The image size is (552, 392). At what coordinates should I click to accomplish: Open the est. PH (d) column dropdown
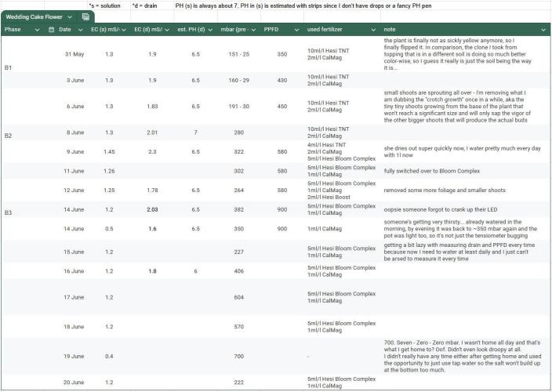[210, 30]
